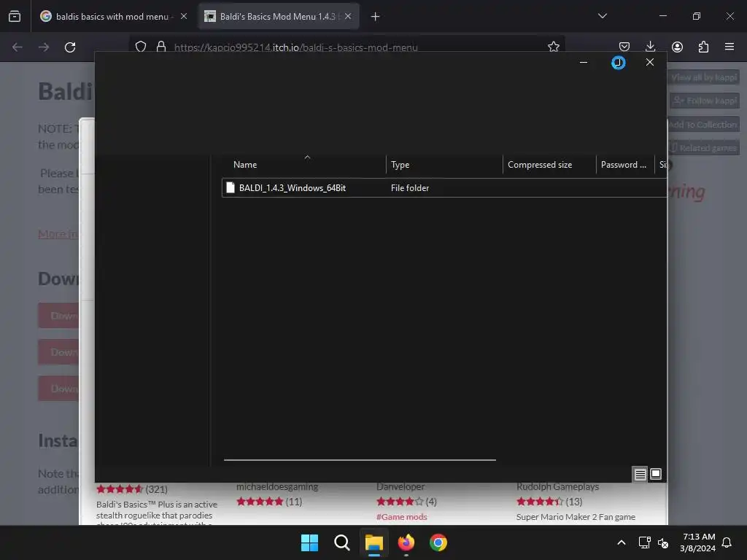The image size is (747, 560).
Task: Sort by the Name column header
Action: coord(245,164)
